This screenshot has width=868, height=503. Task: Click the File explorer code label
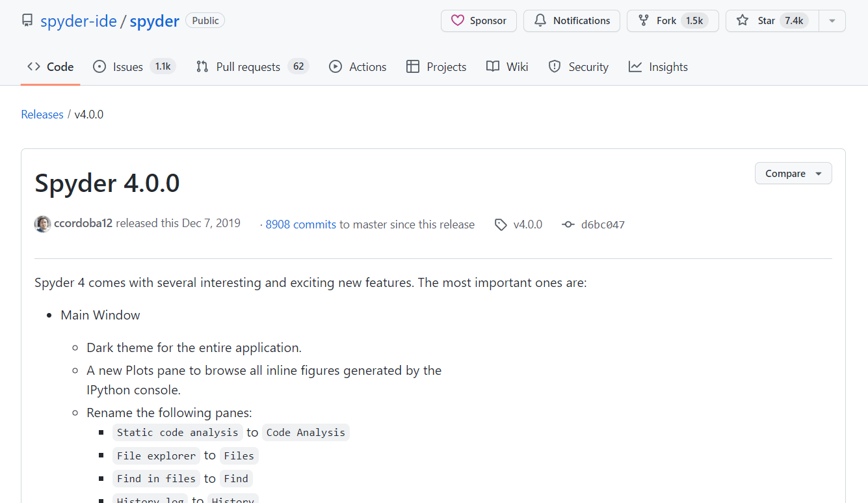coord(156,455)
